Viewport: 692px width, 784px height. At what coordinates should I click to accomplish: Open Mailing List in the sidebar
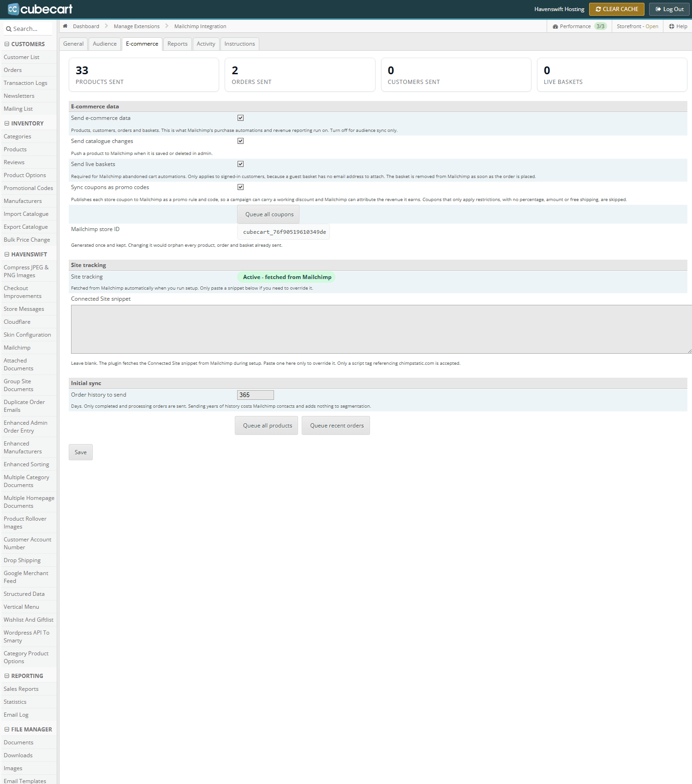click(x=18, y=109)
